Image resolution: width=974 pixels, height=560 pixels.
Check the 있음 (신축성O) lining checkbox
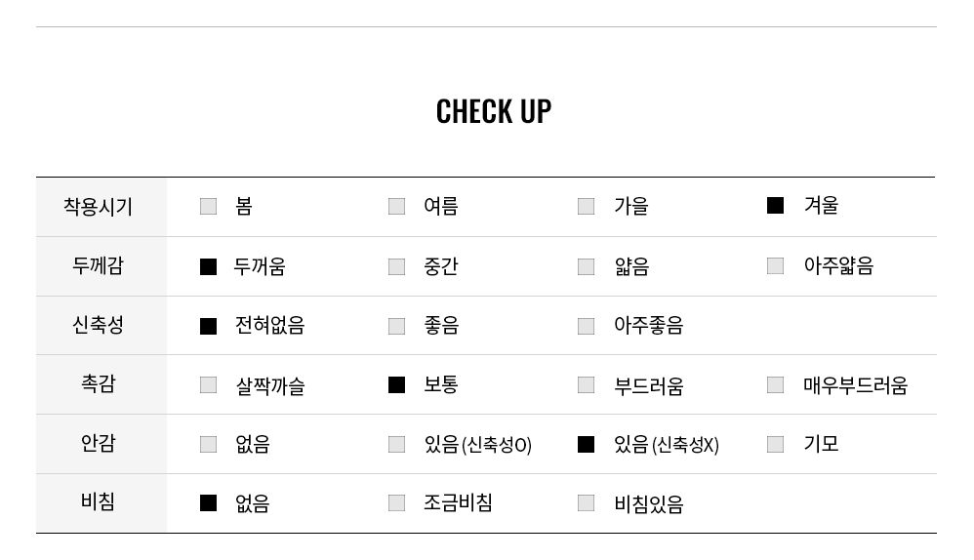tap(396, 444)
